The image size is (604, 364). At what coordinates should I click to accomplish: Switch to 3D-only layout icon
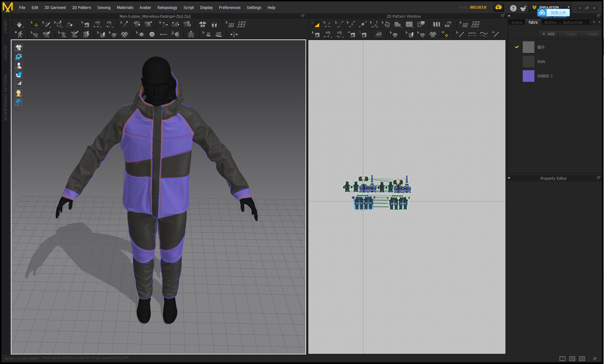[572, 359]
